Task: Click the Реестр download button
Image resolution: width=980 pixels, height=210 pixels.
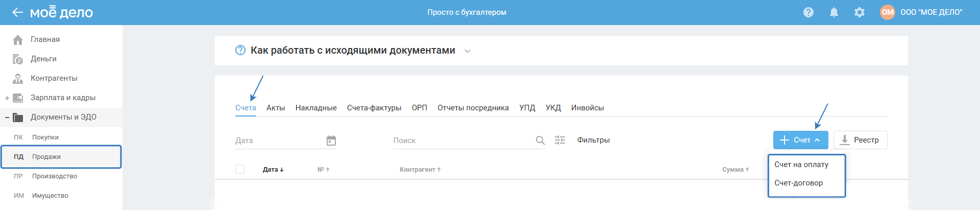Action: 861,140
